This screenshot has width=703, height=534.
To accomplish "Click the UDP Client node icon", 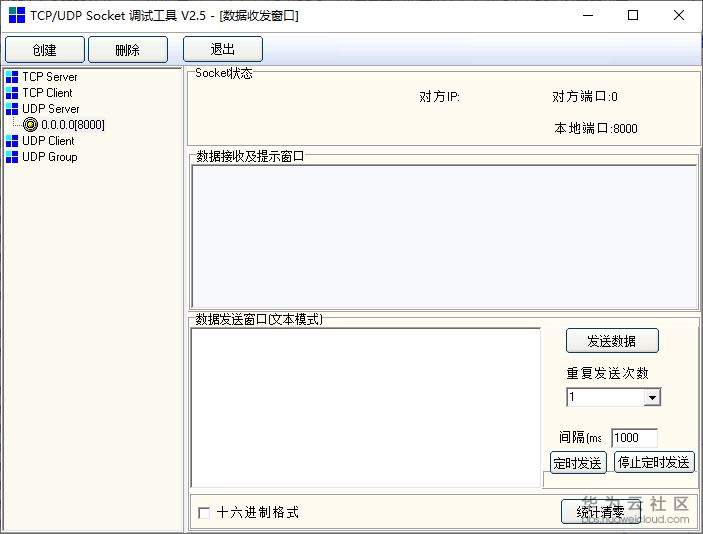I will (x=12, y=141).
